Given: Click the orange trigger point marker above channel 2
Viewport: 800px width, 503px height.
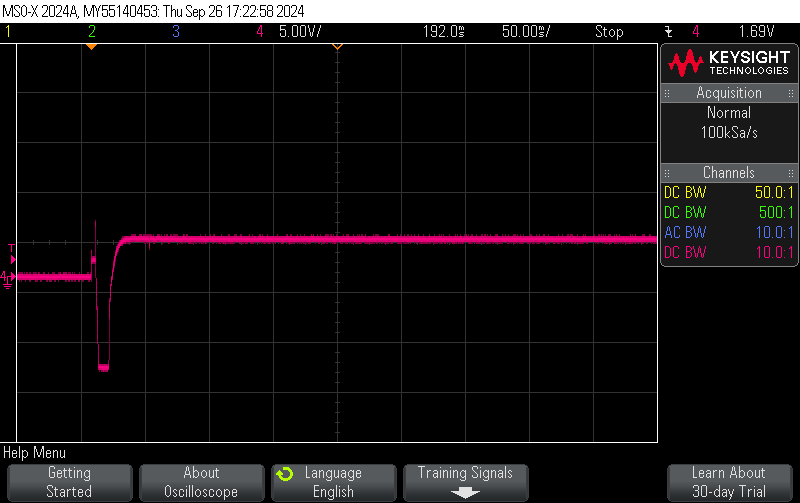Looking at the screenshot, I should (91, 47).
